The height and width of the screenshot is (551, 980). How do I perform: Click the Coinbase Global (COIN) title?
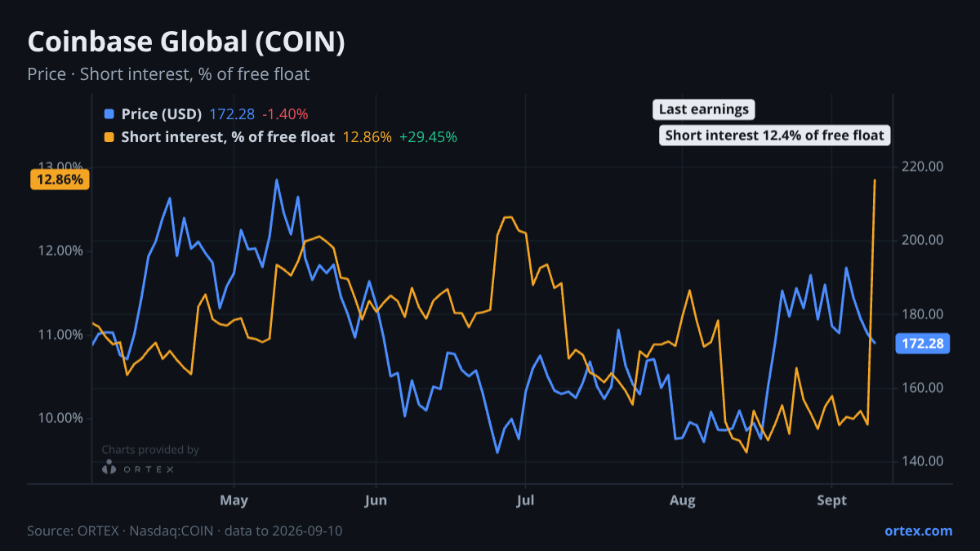pyautogui.click(x=186, y=42)
